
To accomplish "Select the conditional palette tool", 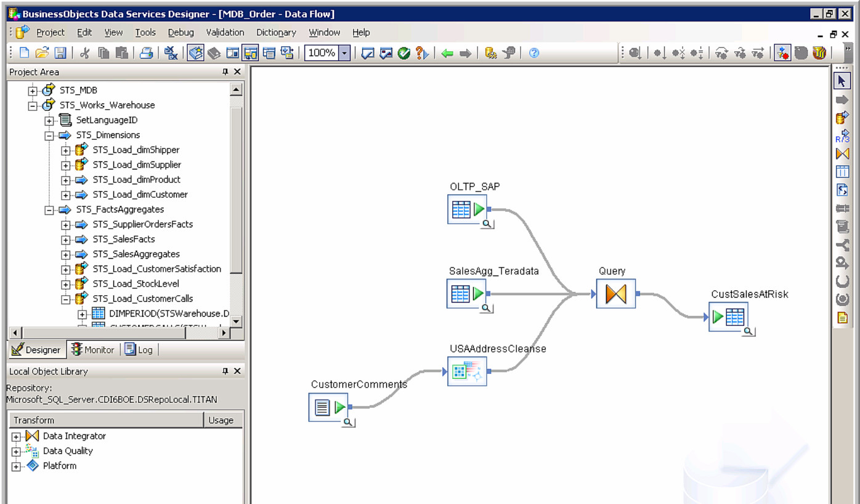I will pyautogui.click(x=842, y=245).
